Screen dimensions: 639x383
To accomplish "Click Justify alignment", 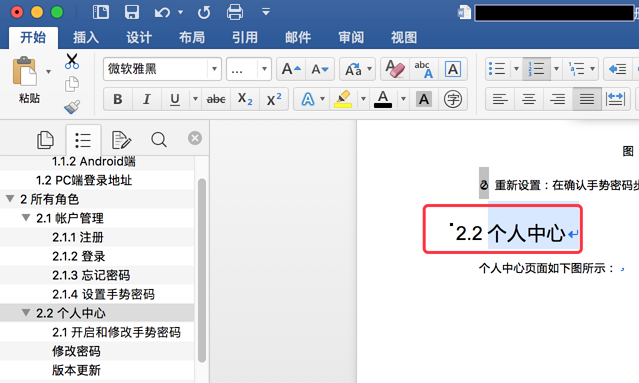I will pos(587,99).
